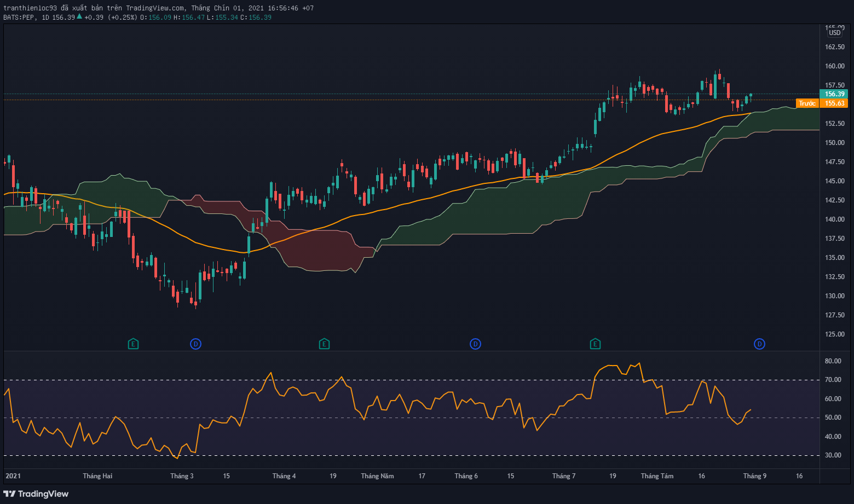Screen dimensions: 854x504
Task: Click the L:155.34 low value
Action: click(x=222, y=18)
